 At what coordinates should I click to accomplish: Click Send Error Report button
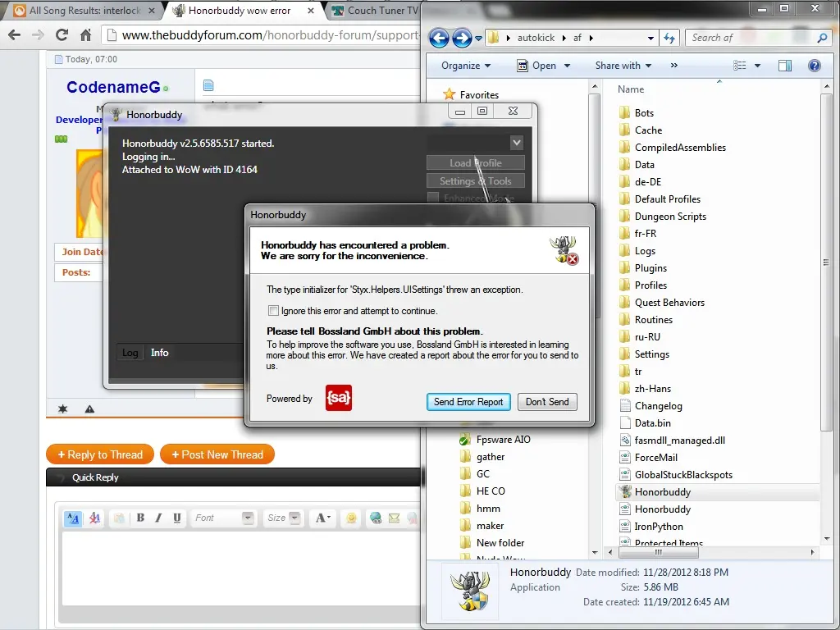(468, 402)
